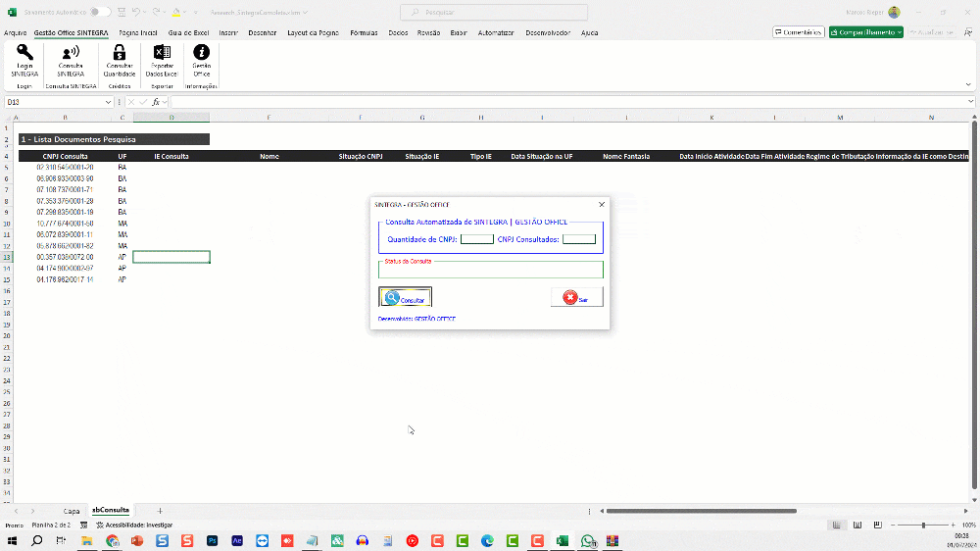The width and height of the screenshot is (980, 551).
Task: Switch to Page Layout view
Action: pos(857,525)
